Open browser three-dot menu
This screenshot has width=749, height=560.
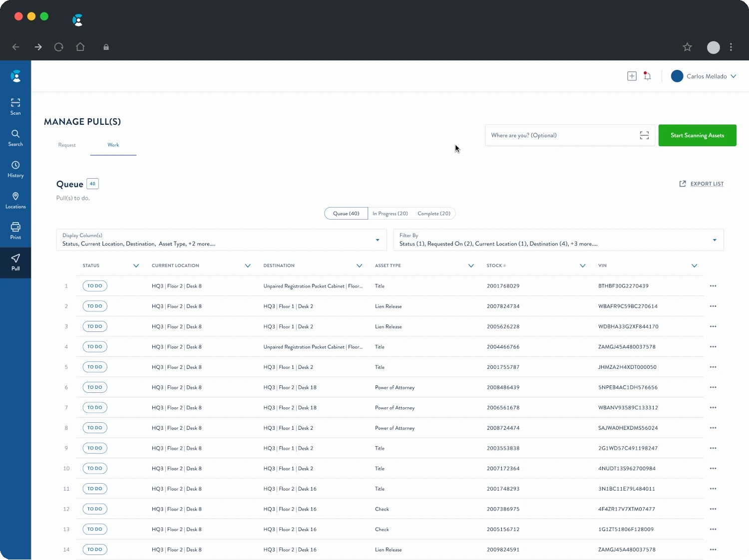point(731,47)
